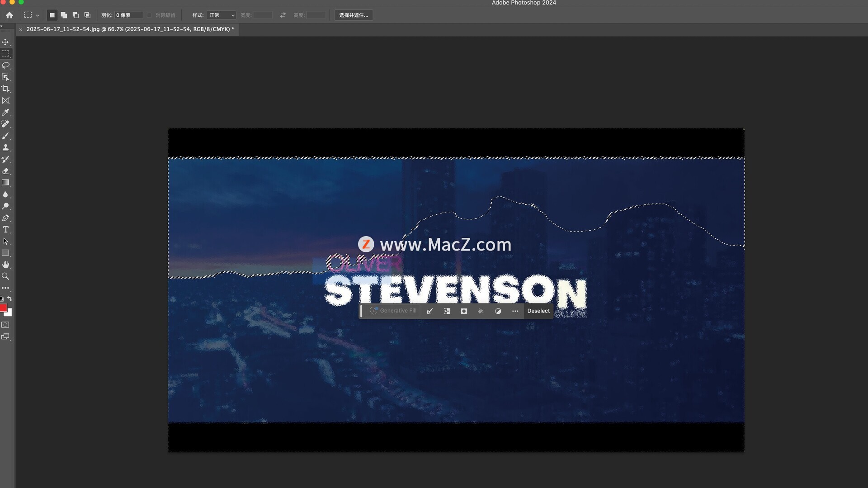Select the Blur tool
868x488 pixels.
[5, 194]
